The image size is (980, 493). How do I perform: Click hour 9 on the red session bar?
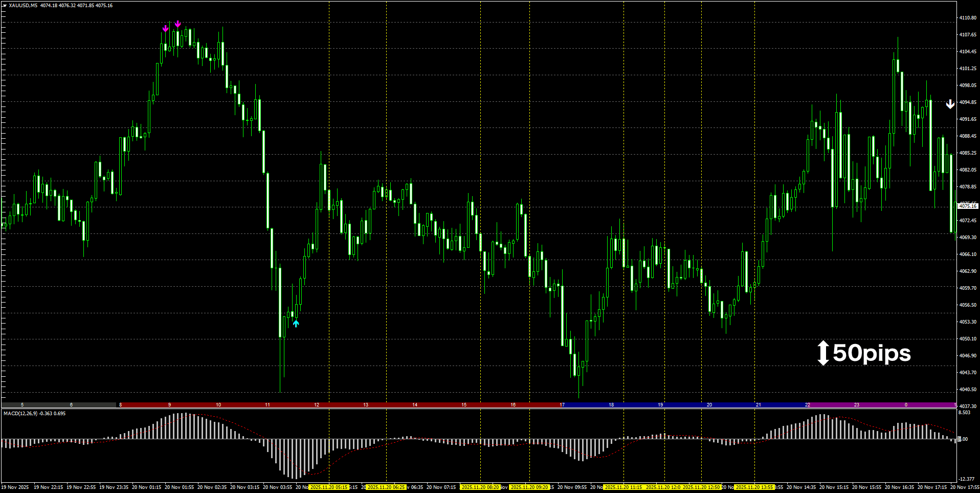(169, 404)
